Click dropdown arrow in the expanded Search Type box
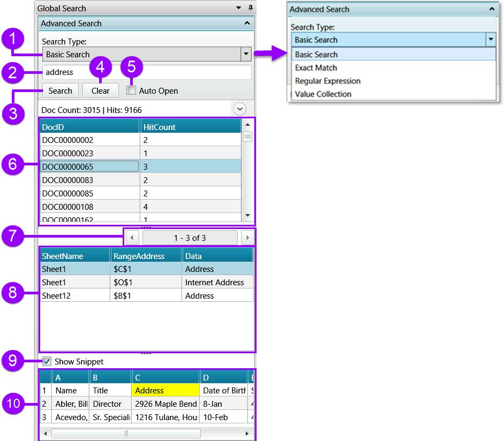Image resolution: width=504 pixels, height=441 pixels. [x=491, y=39]
